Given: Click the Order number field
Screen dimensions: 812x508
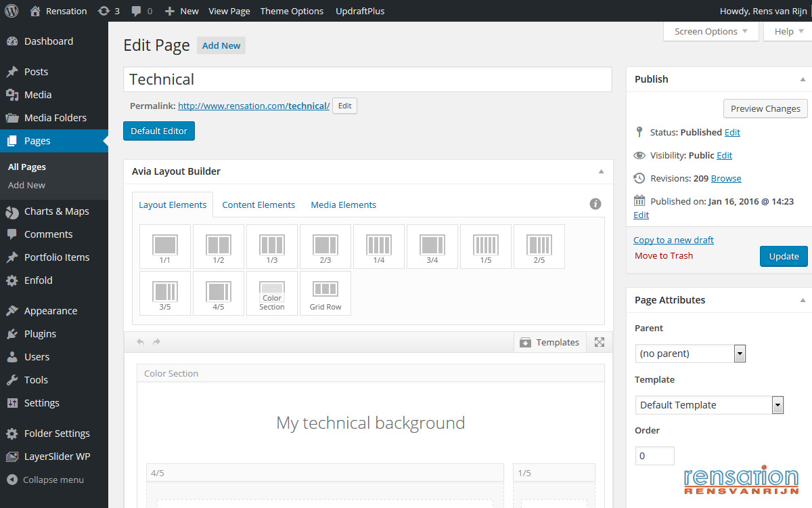Looking at the screenshot, I should click(x=655, y=456).
